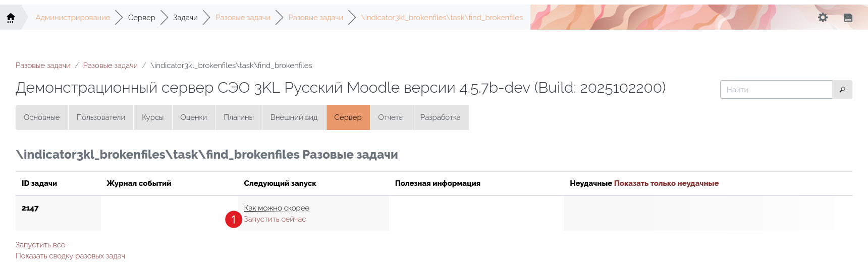Click the Как можно скорее text

277,208
